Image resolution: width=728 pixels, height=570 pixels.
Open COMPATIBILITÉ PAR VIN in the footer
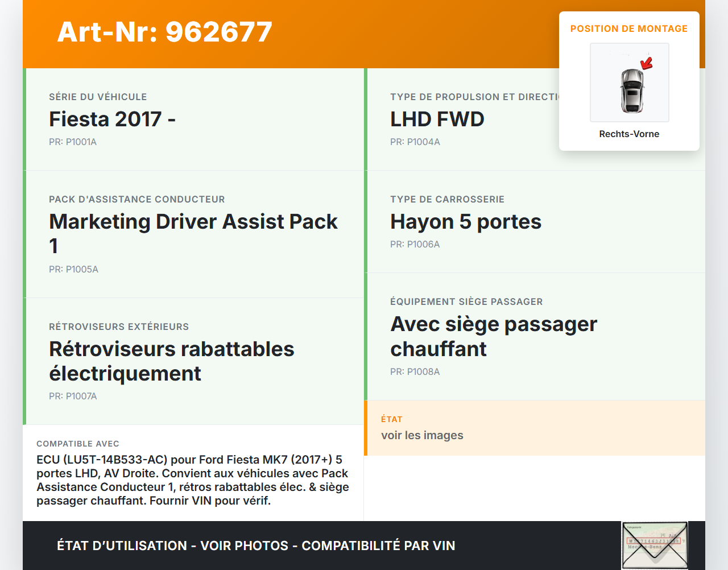pos(379,546)
